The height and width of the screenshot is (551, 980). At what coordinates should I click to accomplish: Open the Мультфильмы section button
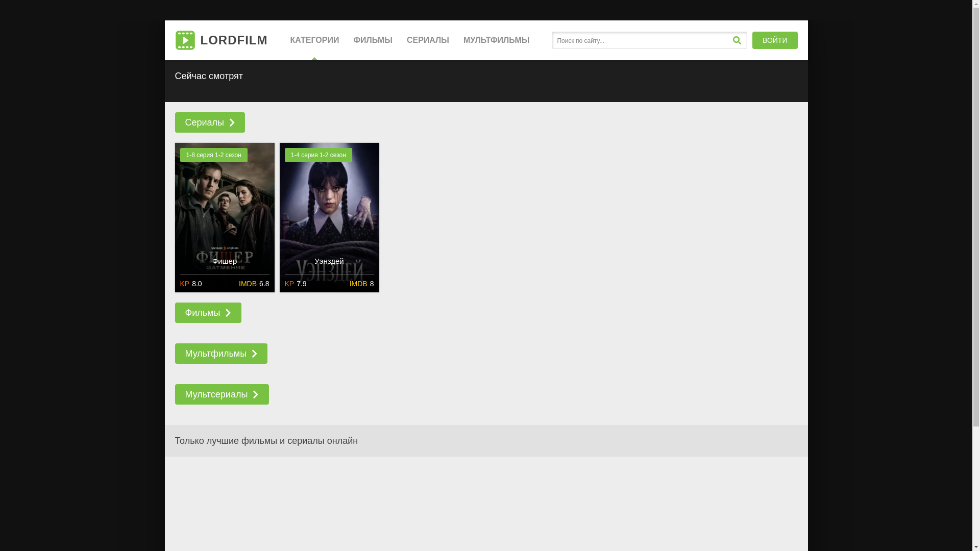[221, 354]
